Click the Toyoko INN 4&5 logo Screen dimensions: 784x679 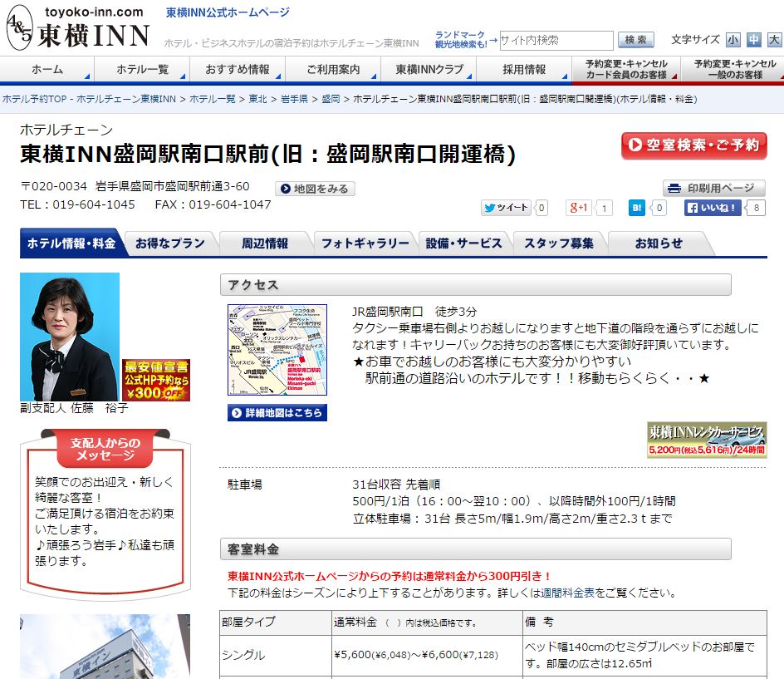click(78, 28)
